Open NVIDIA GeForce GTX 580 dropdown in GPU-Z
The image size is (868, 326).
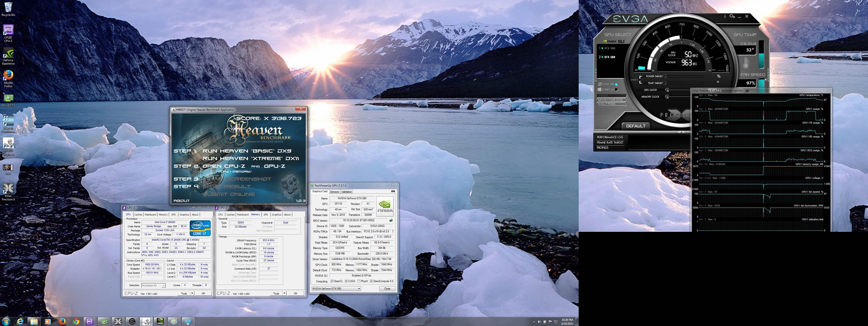point(336,289)
